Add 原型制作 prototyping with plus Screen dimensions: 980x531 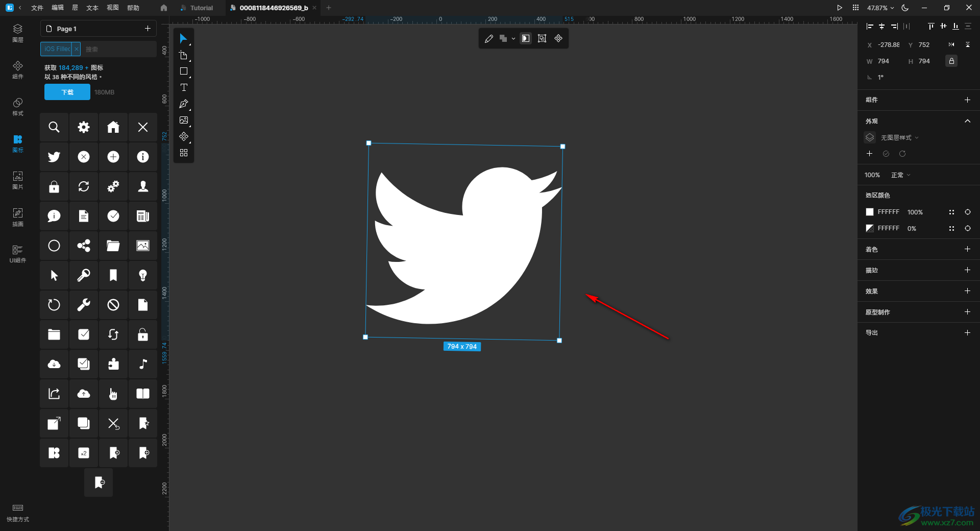967,311
